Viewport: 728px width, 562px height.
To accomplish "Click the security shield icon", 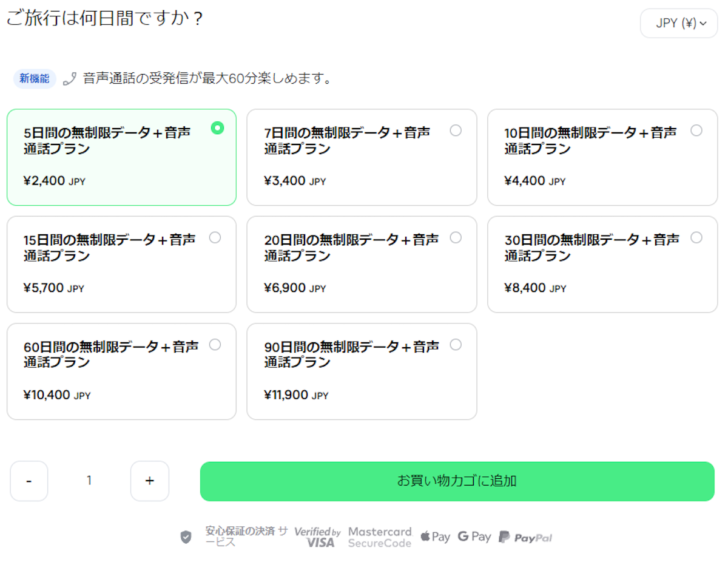I will tap(186, 537).
